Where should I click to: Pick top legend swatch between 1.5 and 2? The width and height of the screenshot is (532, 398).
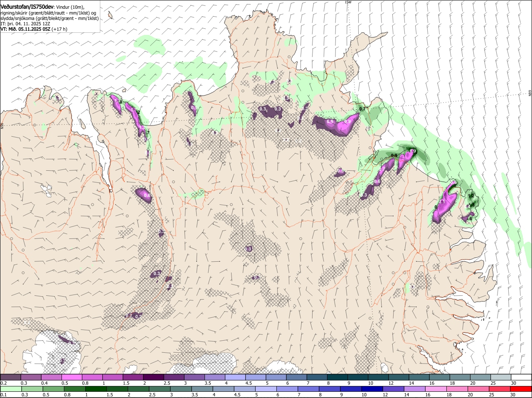[x=133, y=377]
